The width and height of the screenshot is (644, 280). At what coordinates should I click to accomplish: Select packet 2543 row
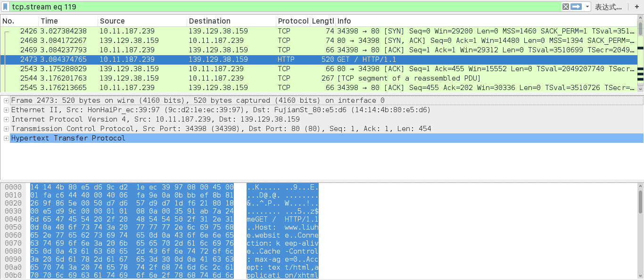tap(318, 69)
